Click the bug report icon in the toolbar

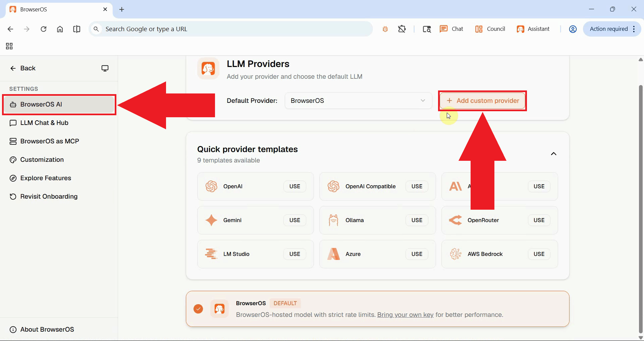pyautogui.click(x=385, y=29)
